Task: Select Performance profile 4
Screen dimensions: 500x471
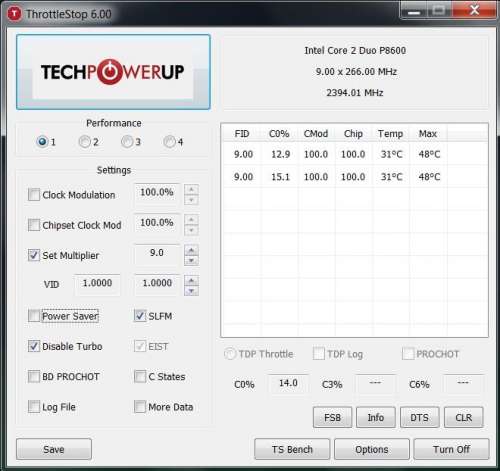Action: pyautogui.click(x=169, y=142)
